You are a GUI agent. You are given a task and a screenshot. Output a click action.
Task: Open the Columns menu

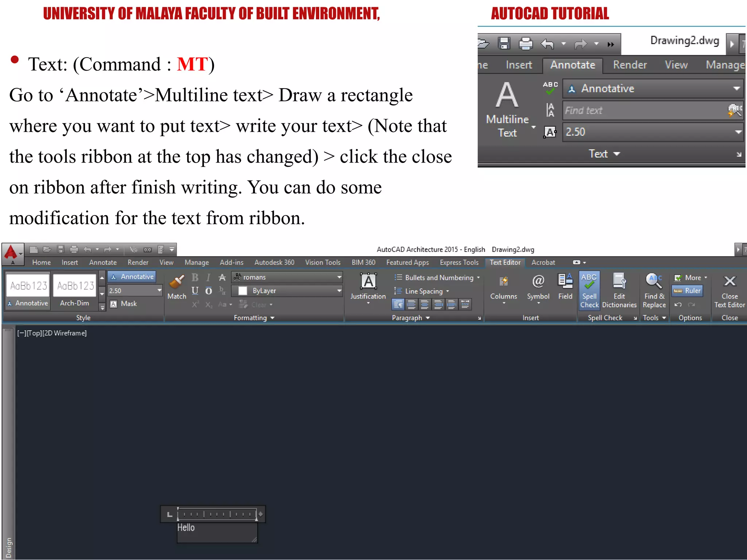503,289
